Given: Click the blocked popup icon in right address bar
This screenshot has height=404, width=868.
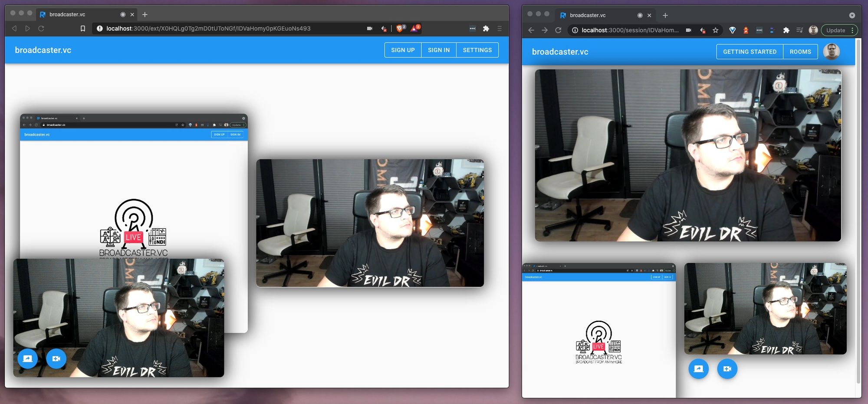Looking at the screenshot, I should pyautogui.click(x=702, y=30).
